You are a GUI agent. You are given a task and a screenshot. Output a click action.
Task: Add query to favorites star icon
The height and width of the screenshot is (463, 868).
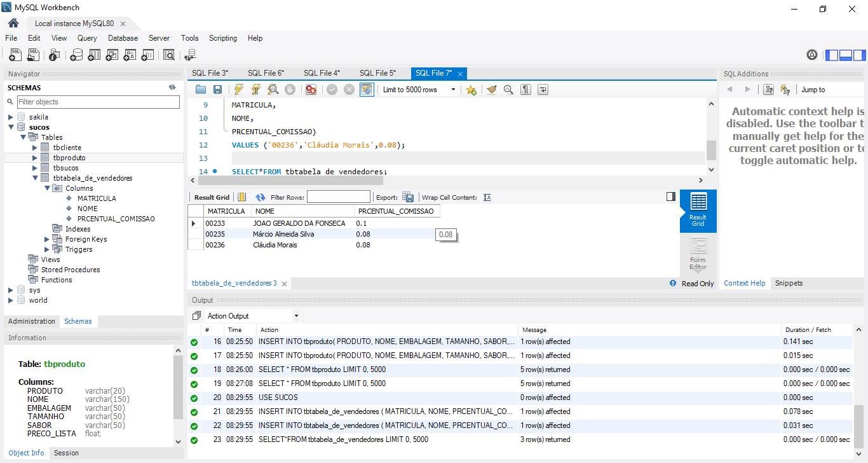(x=471, y=90)
